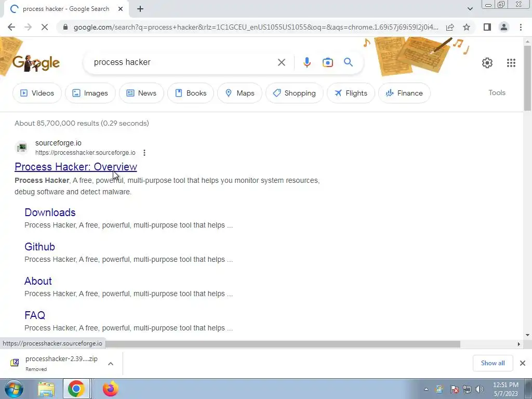Go back with the browser back arrow

point(11,27)
